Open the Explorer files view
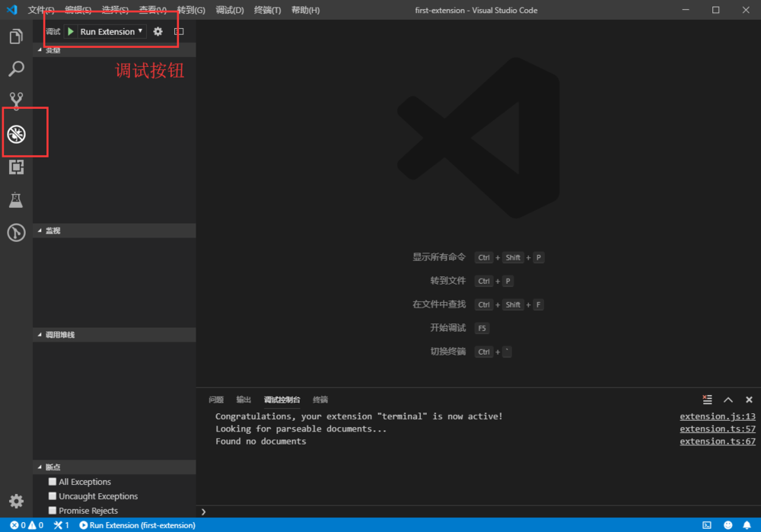This screenshot has height=532, width=761. (16, 37)
